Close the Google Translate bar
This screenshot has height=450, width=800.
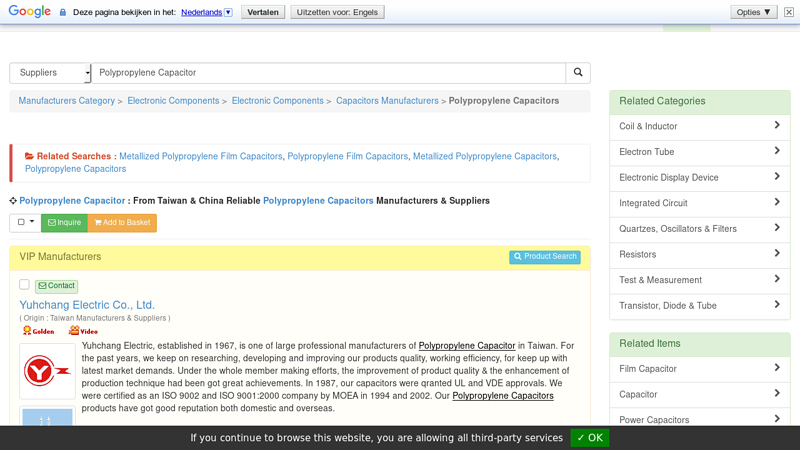point(788,12)
